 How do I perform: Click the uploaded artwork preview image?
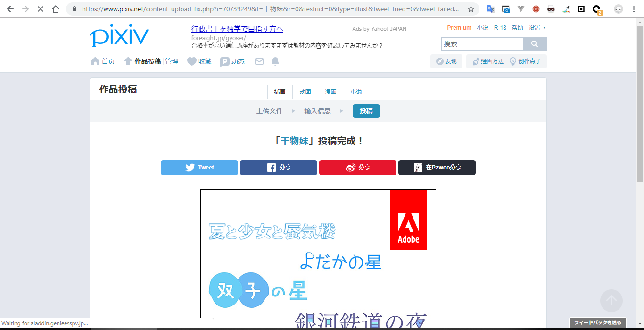click(x=318, y=259)
